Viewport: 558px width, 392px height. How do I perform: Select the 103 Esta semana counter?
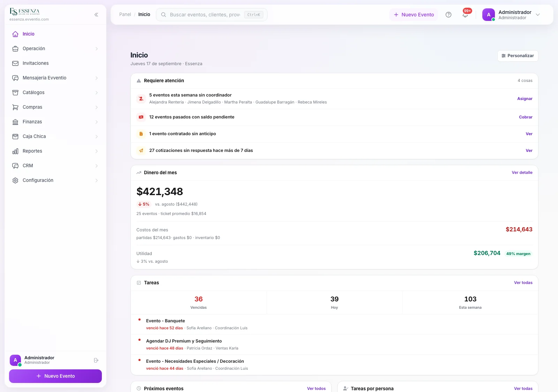tap(470, 302)
